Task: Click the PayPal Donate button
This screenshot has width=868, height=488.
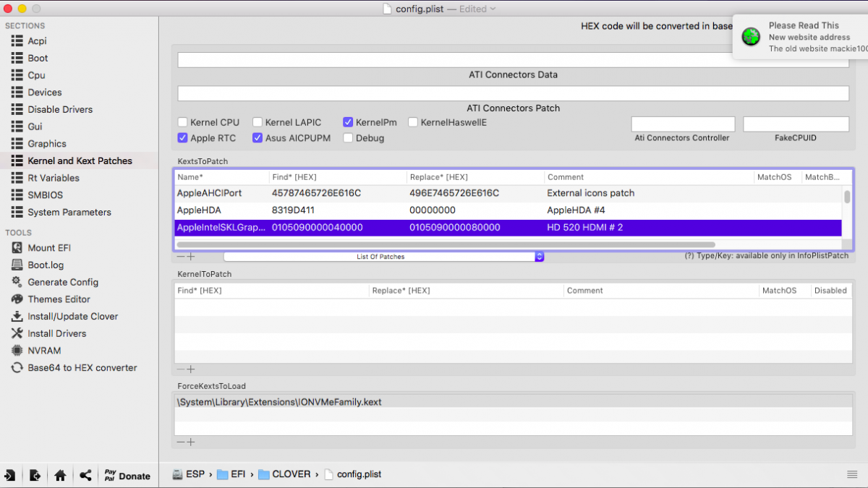Action: [127, 476]
